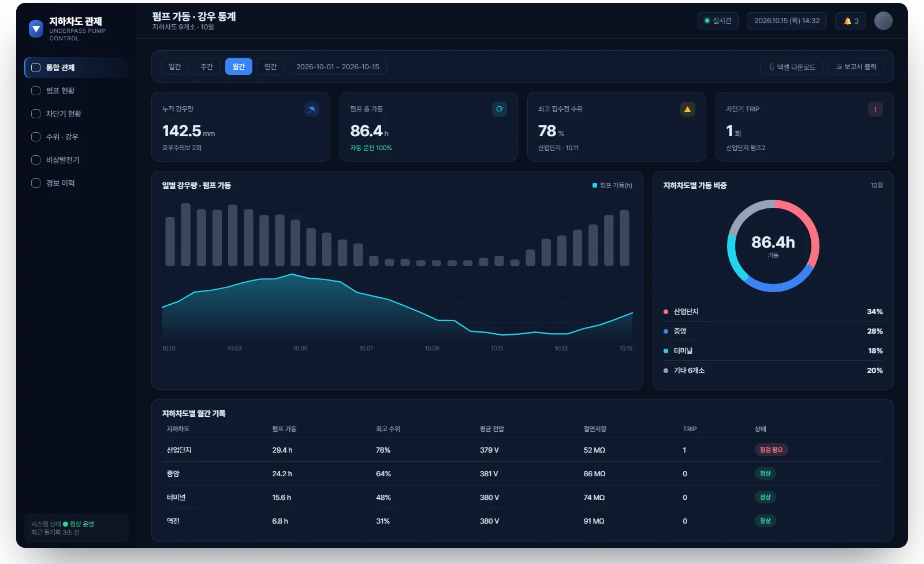Viewport: 924px width, 564px height.
Task: Click the 29.4 h cell in the 산업단지 row
Action: point(282,450)
